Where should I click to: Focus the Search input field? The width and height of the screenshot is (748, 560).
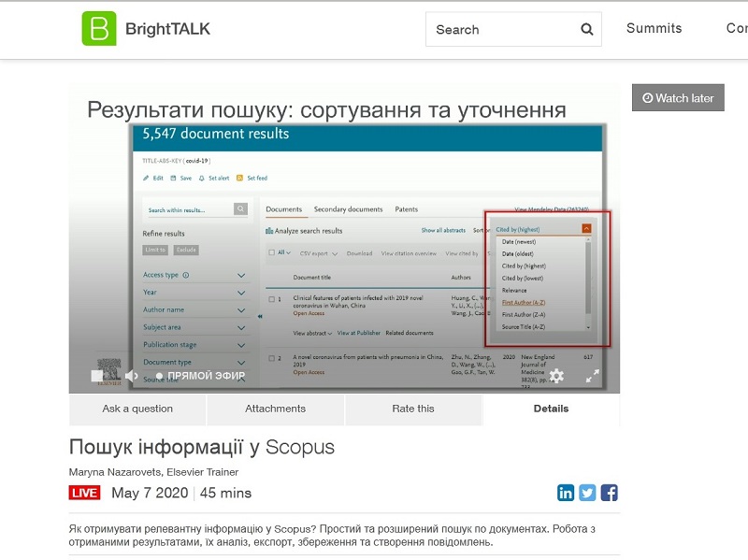pos(500,29)
